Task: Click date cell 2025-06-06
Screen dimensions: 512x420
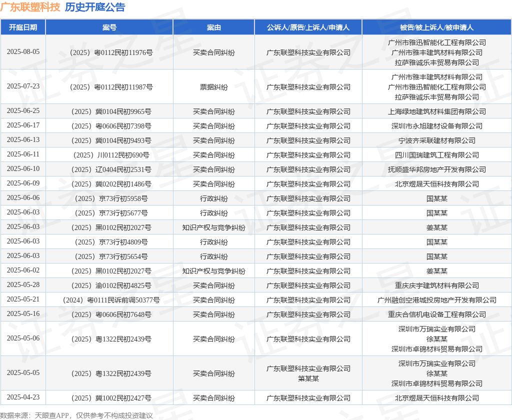Action: click(23, 198)
